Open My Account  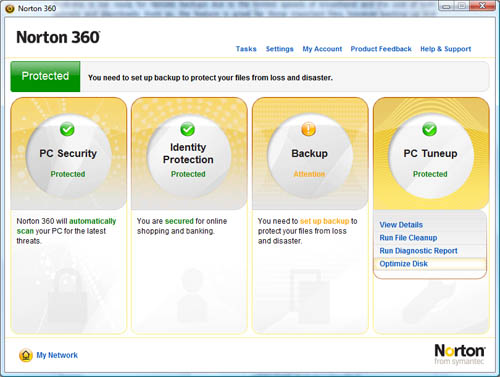coord(322,49)
